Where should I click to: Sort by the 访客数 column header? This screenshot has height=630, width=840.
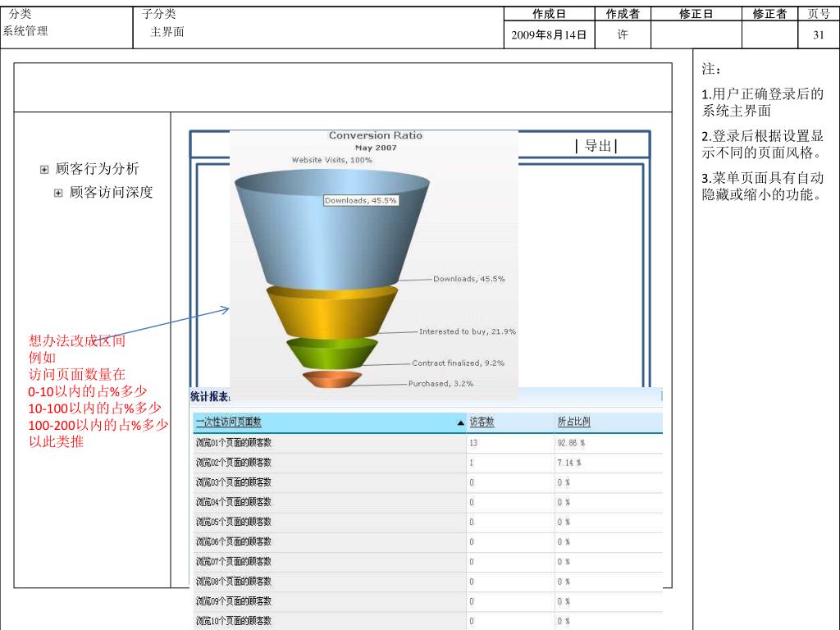482,422
